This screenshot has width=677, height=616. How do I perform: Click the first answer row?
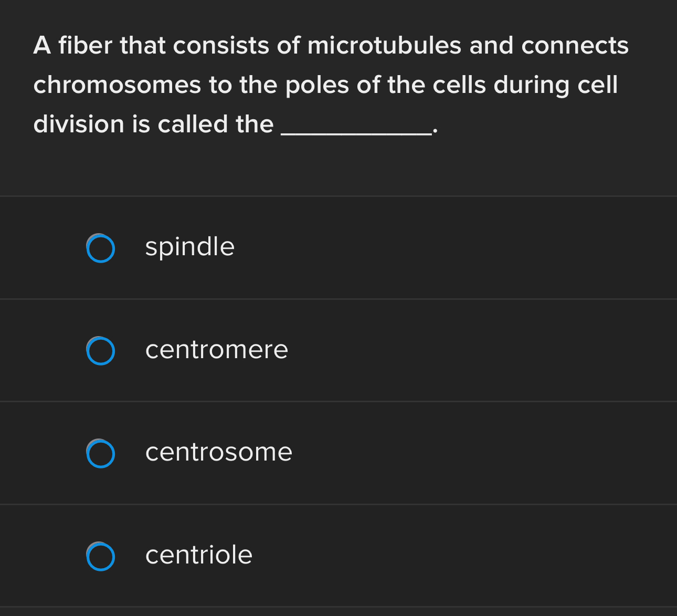pos(338,247)
